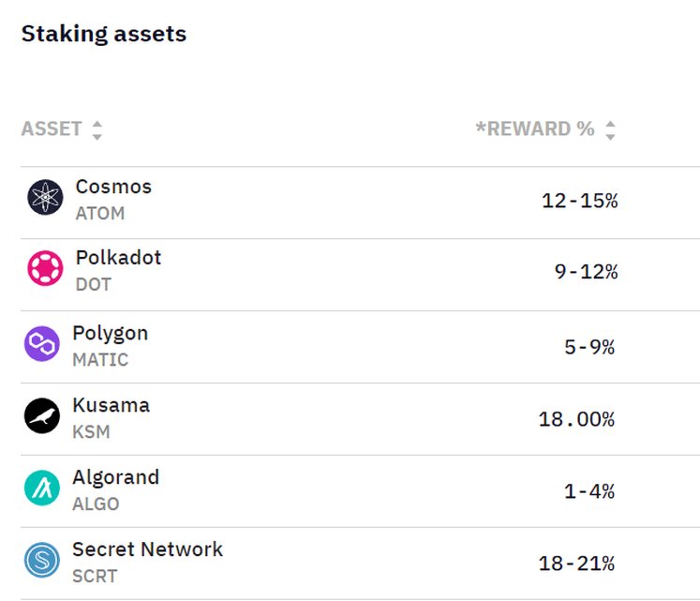Image resolution: width=700 pixels, height=601 pixels.
Task: Click the ASSET column header
Action: (x=52, y=128)
